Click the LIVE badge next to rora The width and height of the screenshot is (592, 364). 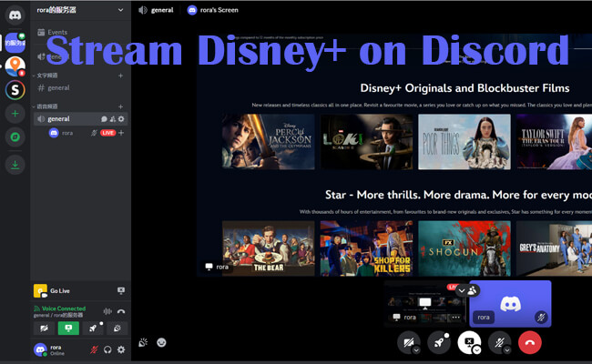point(107,133)
